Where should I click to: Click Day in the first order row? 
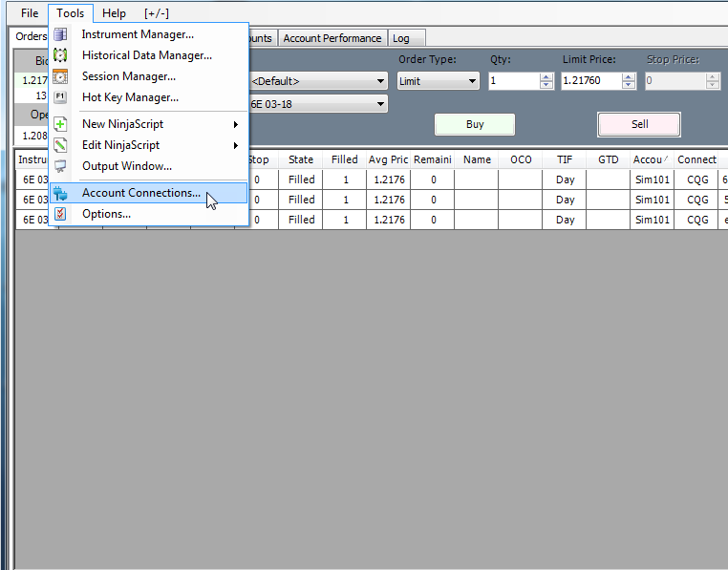pos(565,179)
